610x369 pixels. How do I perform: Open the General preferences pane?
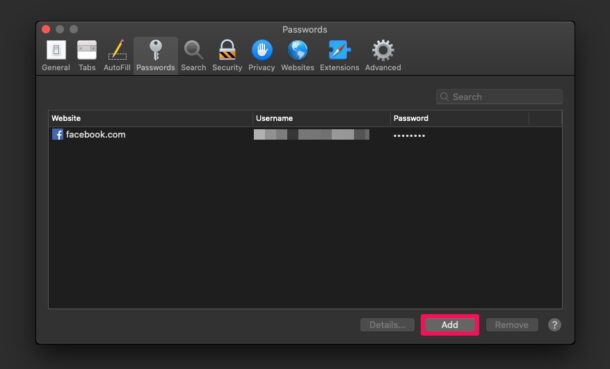56,55
